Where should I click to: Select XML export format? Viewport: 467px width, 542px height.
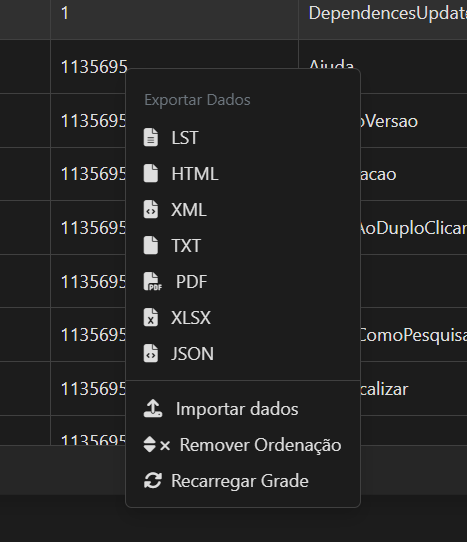(243, 209)
